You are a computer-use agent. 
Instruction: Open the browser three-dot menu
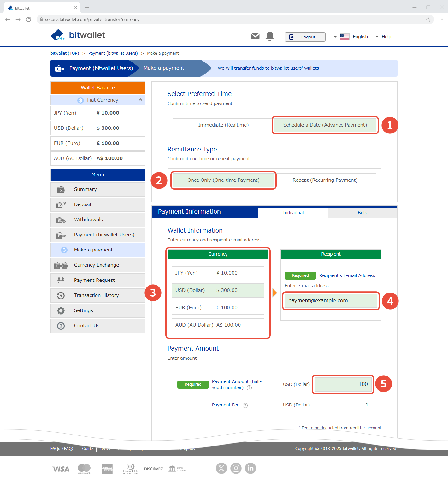point(442,19)
